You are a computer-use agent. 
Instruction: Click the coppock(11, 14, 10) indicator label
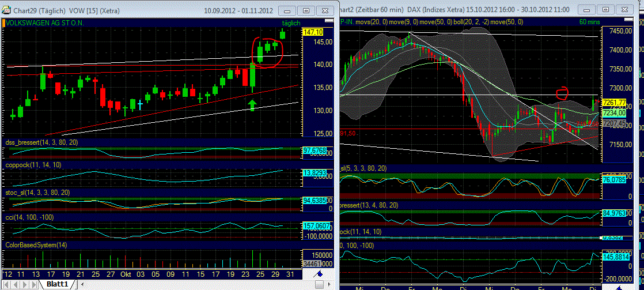coord(34,164)
